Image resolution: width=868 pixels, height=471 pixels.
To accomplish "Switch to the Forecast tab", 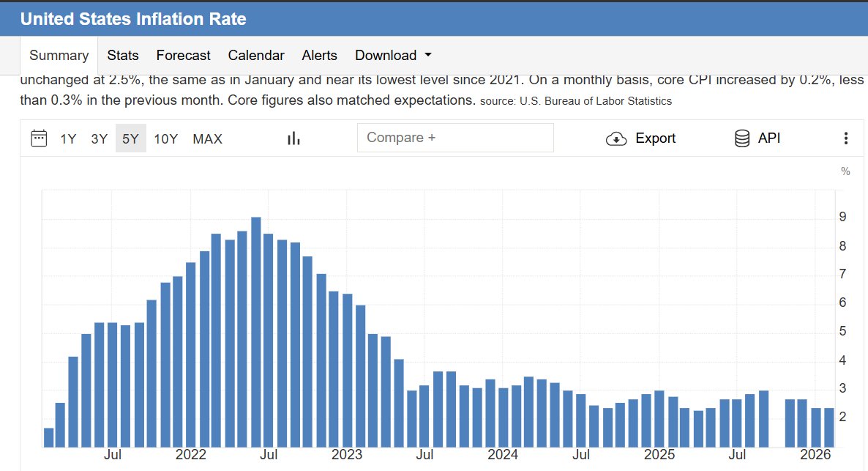I will [x=183, y=56].
